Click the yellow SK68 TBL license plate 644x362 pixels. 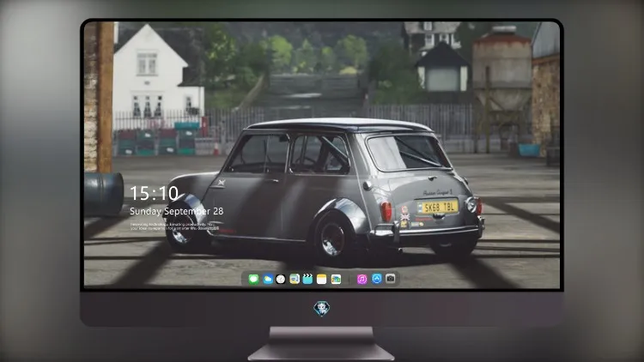pos(438,207)
